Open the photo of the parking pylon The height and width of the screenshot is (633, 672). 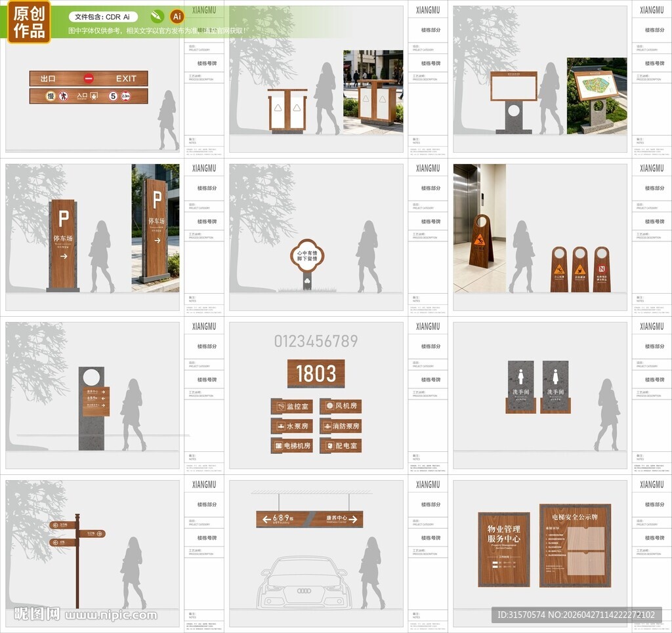click(x=156, y=228)
